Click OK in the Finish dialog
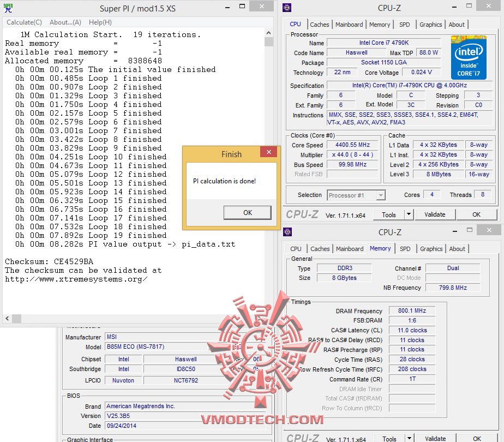Screen dimensions: 504x442 point(248,212)
